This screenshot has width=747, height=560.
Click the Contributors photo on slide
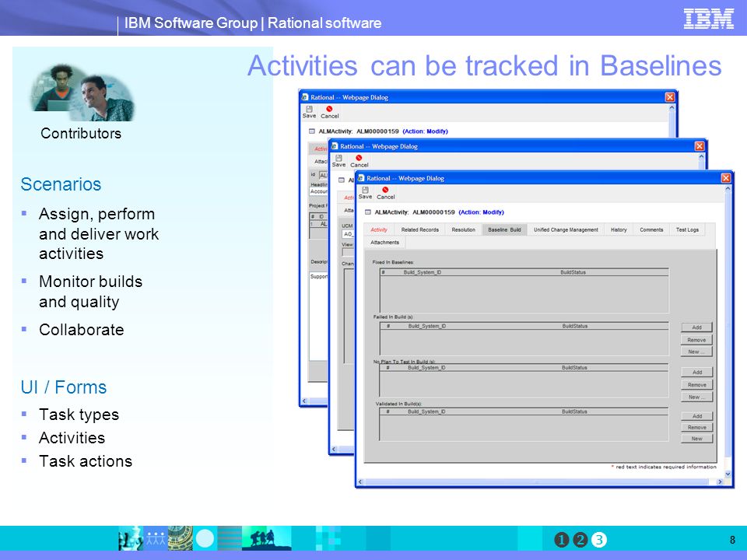(x=82, y=93)
